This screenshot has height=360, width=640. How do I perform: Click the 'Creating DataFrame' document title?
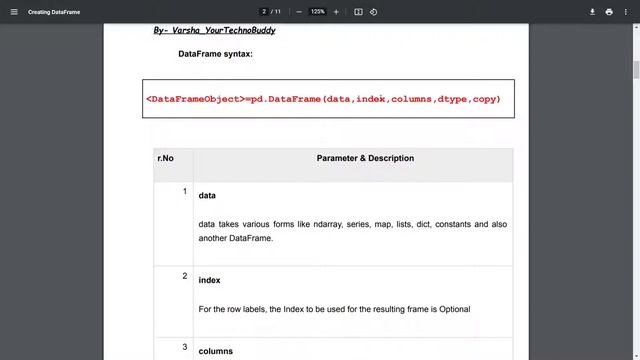pos(54,12)
